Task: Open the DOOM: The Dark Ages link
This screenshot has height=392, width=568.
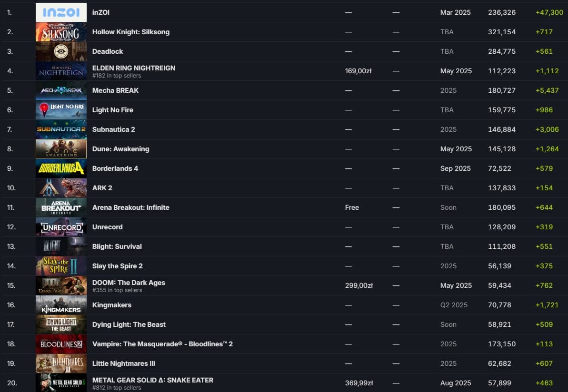Action: [x=129, y=283]
